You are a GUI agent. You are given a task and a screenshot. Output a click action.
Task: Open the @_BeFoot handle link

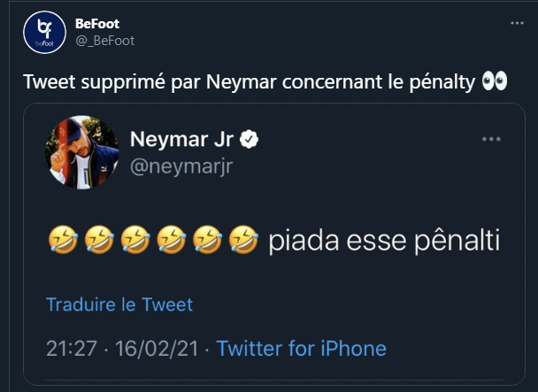pyautogui.click(x=104, y=41)
